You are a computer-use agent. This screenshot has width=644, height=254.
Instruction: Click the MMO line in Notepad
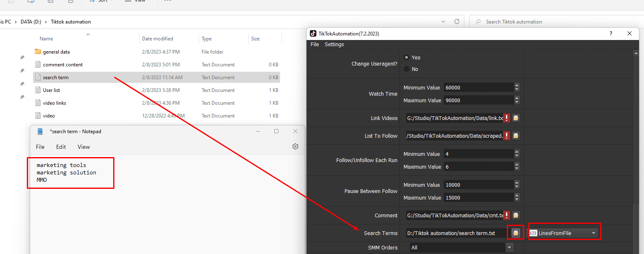coord(42,180)
